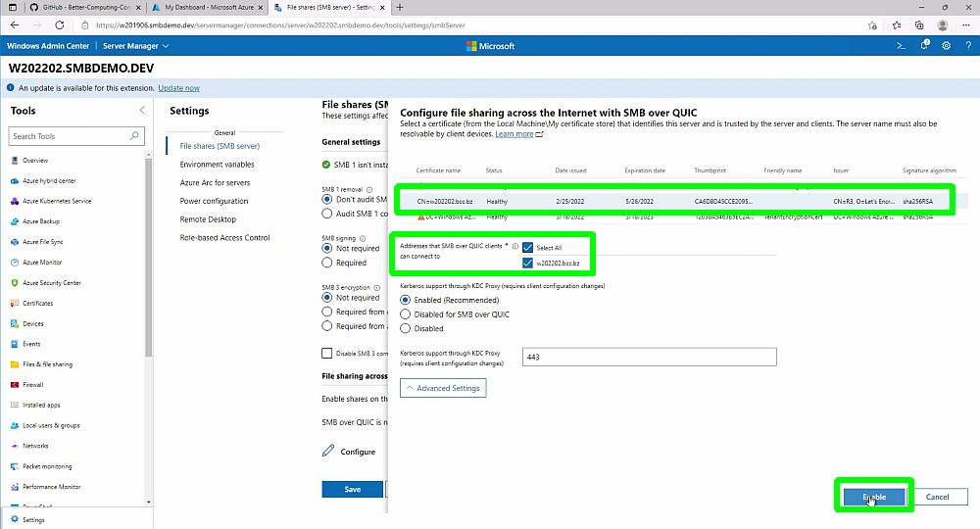
Task: Click the Search Tools input field
Action: (x=76, y=136)
